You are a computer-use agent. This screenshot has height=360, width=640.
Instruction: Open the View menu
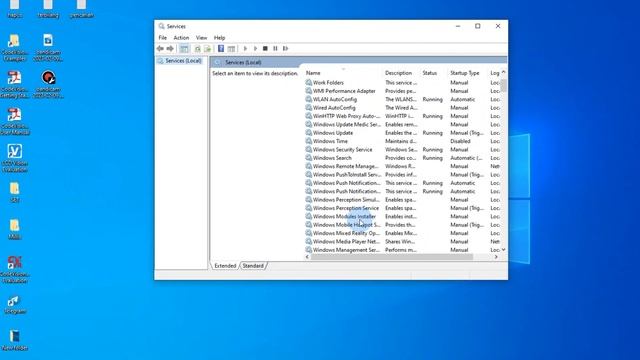coord(201,38)
